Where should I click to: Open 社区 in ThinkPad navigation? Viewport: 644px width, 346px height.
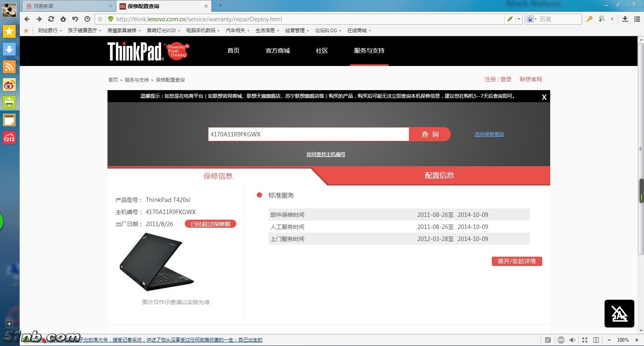[x=322, y=51]
